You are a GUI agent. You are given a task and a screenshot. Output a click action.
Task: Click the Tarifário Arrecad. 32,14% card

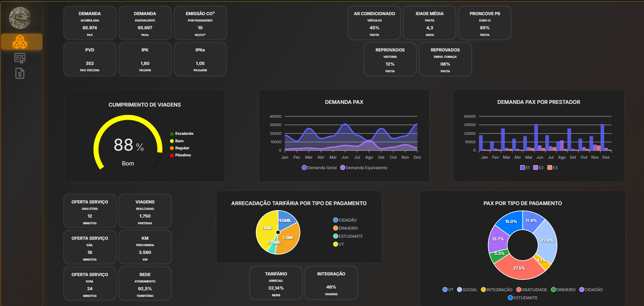(276, 283)
